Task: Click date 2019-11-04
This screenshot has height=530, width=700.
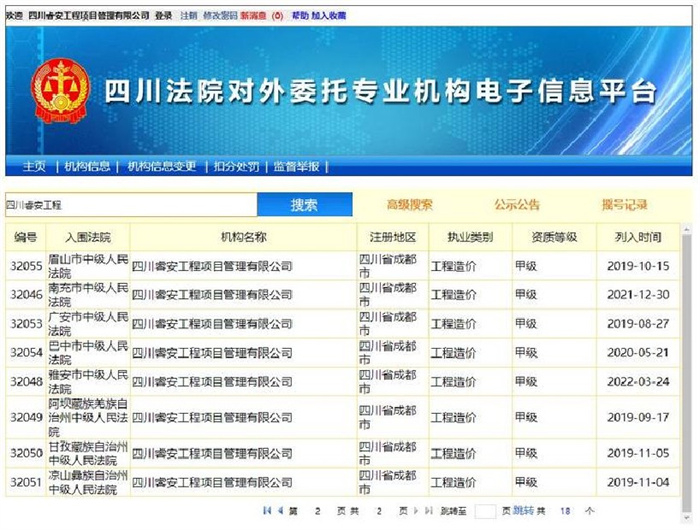Action: 638,482
